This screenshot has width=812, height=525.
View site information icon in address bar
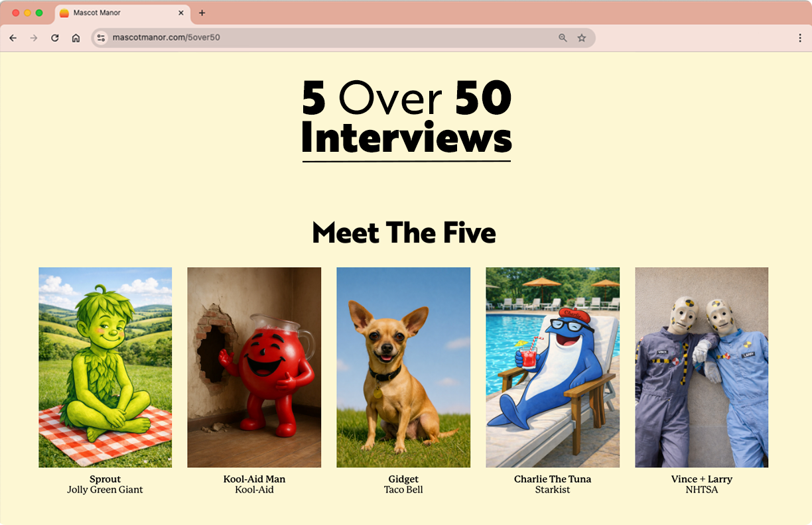101,38
